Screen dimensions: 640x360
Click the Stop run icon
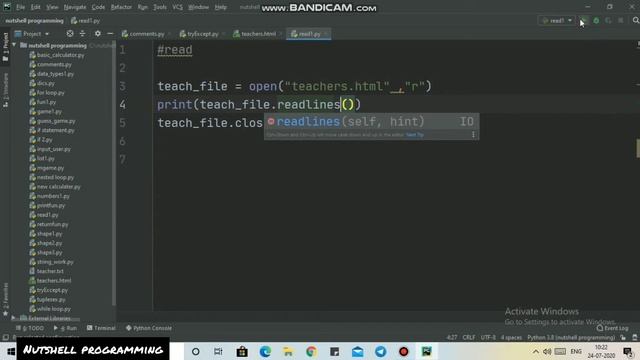[621, 20]
